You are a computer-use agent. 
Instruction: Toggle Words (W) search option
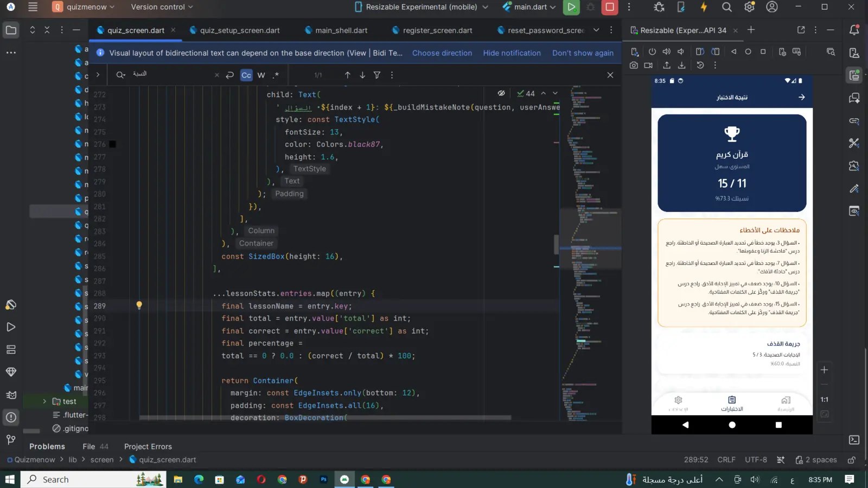pos(261,75)
